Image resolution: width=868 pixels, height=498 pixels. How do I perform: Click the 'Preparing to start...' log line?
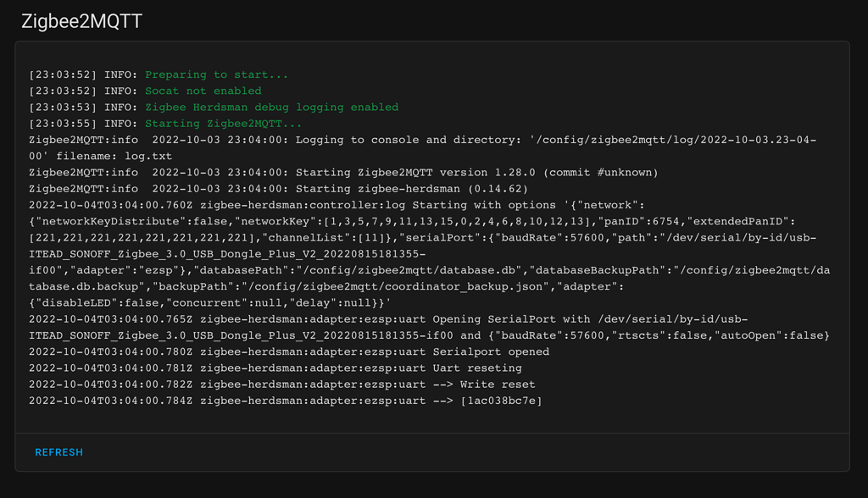coord(216,75)
